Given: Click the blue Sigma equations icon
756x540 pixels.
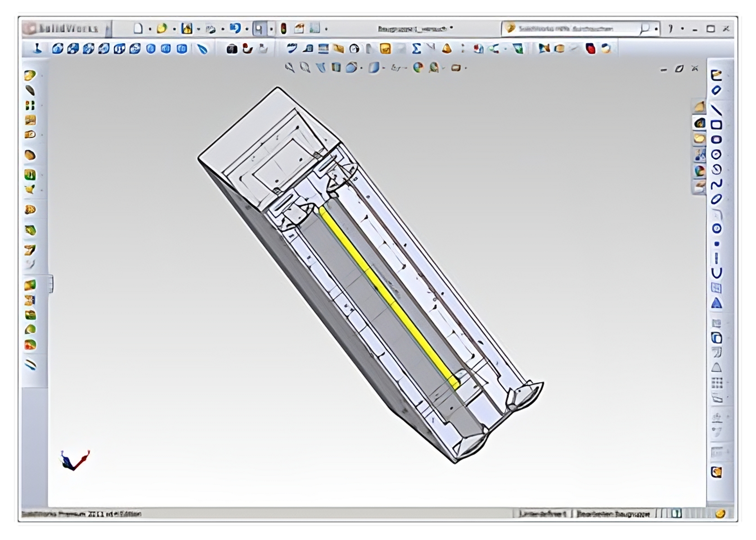Looking at the screenshot, I should pos(416,49).
